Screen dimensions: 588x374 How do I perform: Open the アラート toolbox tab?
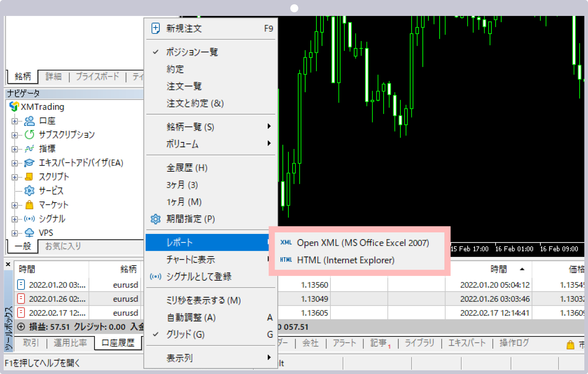344,343
